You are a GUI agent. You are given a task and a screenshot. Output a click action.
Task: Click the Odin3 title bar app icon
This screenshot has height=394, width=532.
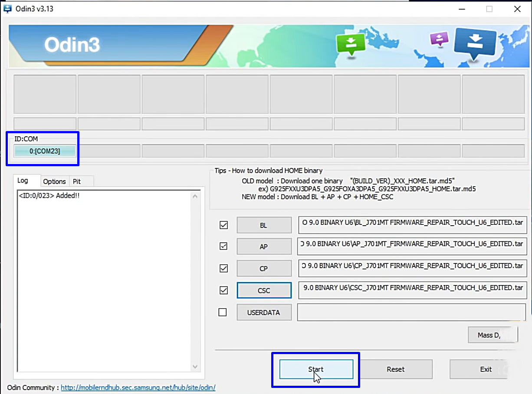click(7, 9)
